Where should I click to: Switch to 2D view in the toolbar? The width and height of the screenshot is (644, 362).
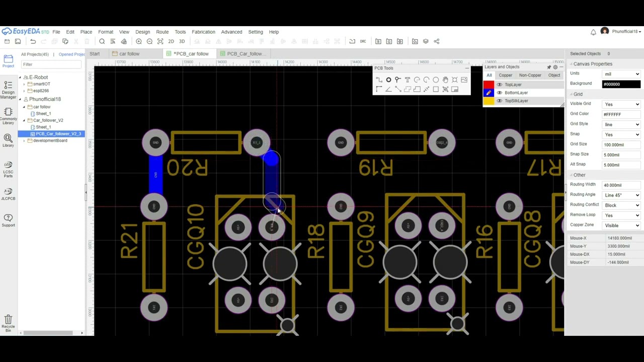click(x=171, y=41)
